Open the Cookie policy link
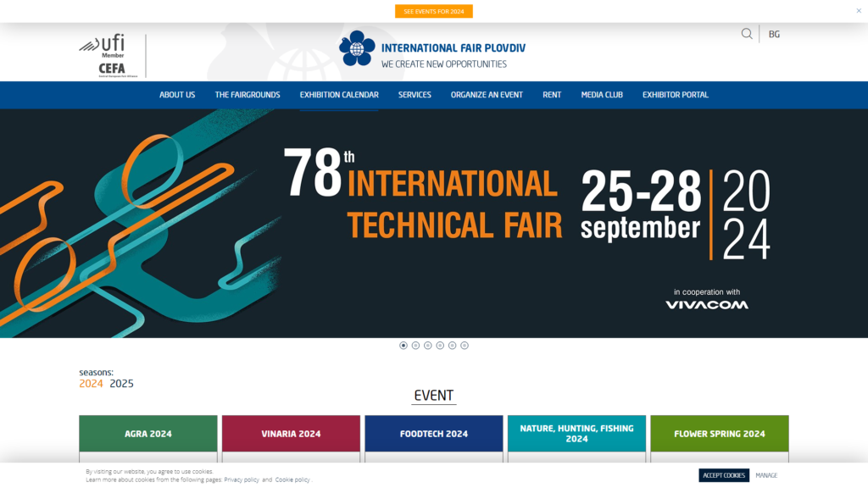868x488 pixels. [x=292, y=480]
